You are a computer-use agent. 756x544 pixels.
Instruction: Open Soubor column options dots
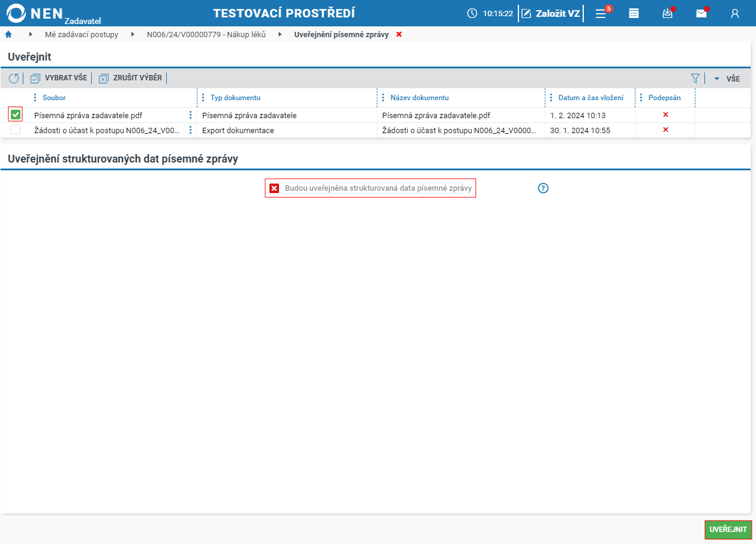(x=35, y=98)
